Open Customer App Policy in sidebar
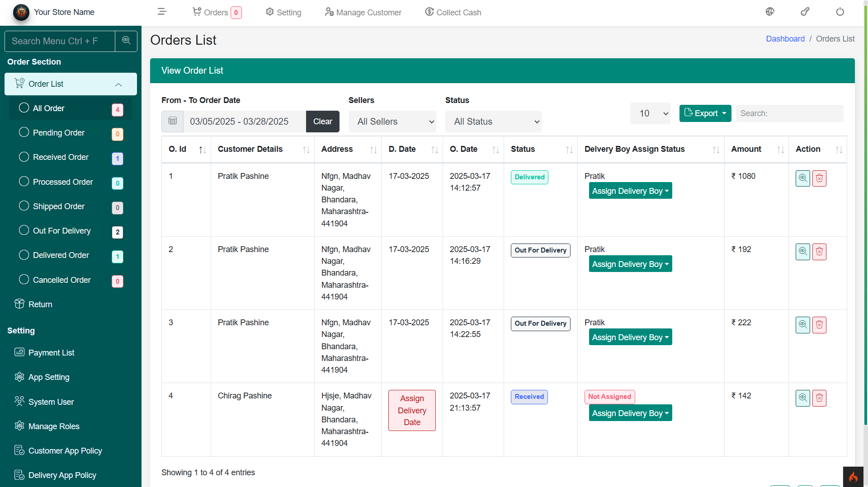This screenshot has height=487, width=868. pos(71,451)
